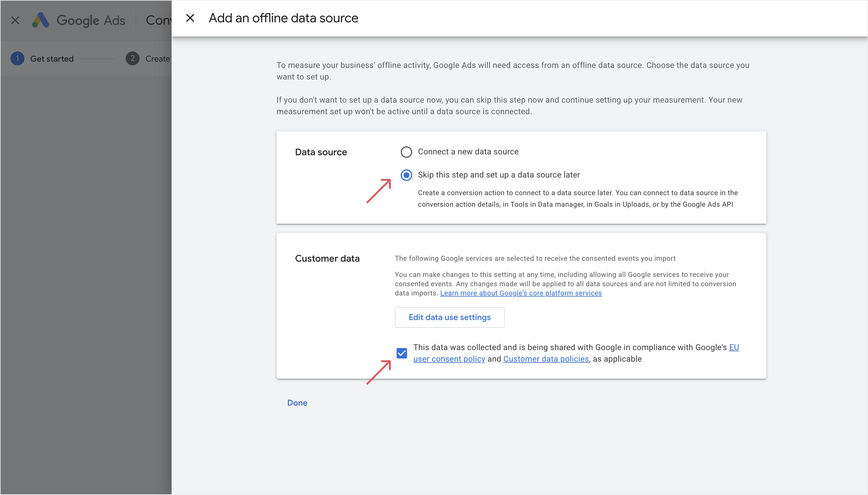Click the Get started step label
This screenshot has width=868, height=495.
(52, 59)
